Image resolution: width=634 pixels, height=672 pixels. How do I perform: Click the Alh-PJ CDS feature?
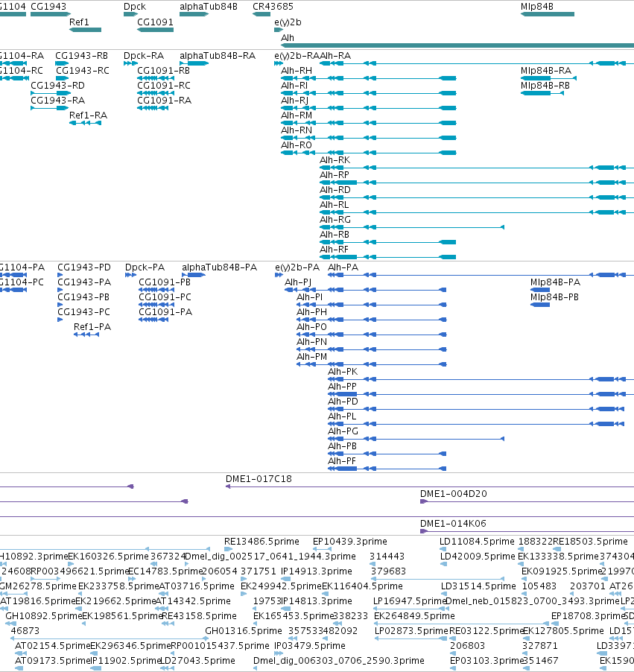366,290
